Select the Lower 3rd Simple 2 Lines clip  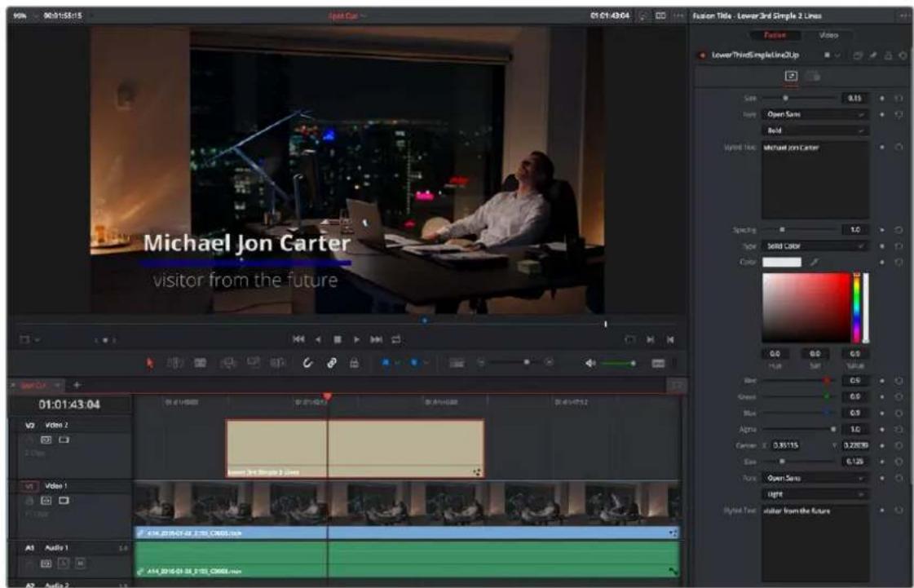[x=355, y=449]
